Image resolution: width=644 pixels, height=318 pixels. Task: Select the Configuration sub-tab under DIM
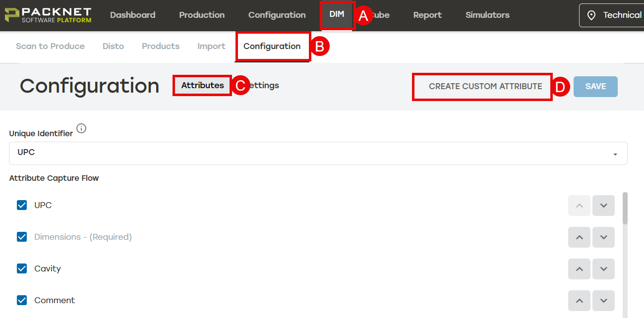[x=272, y=46]
